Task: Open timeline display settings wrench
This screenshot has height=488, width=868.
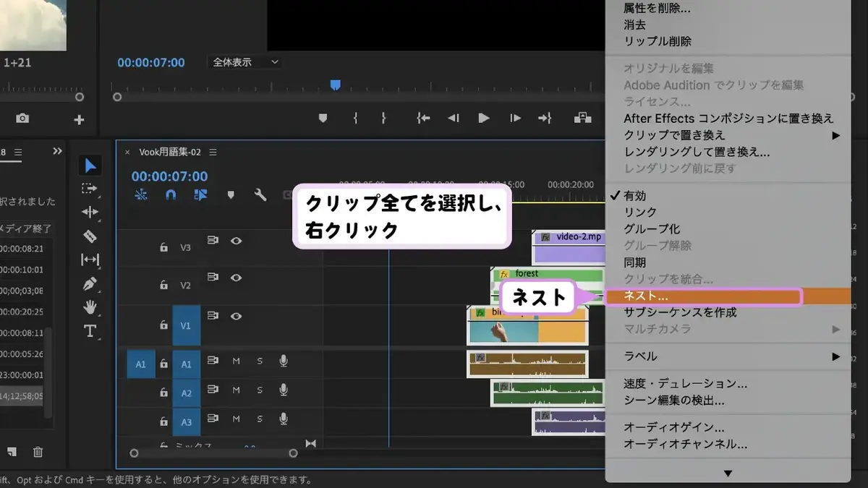Action: [260, 194]
